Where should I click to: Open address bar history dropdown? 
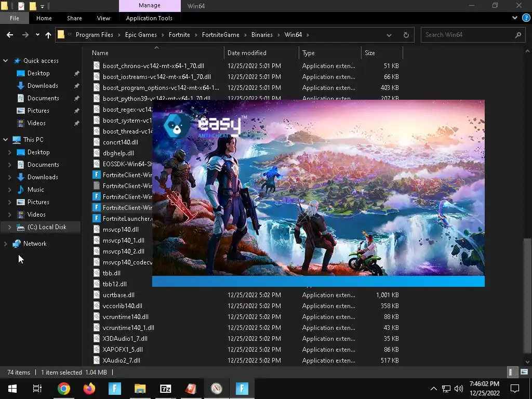click(389, 35)
